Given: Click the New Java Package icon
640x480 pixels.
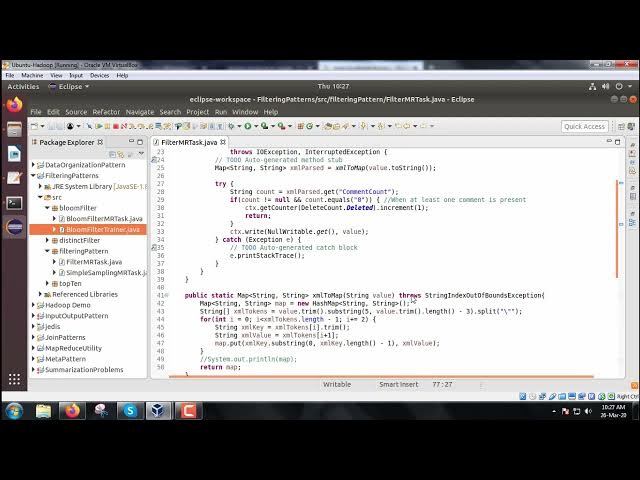Looking at the screenshot, I should click(x=300, y=126).
